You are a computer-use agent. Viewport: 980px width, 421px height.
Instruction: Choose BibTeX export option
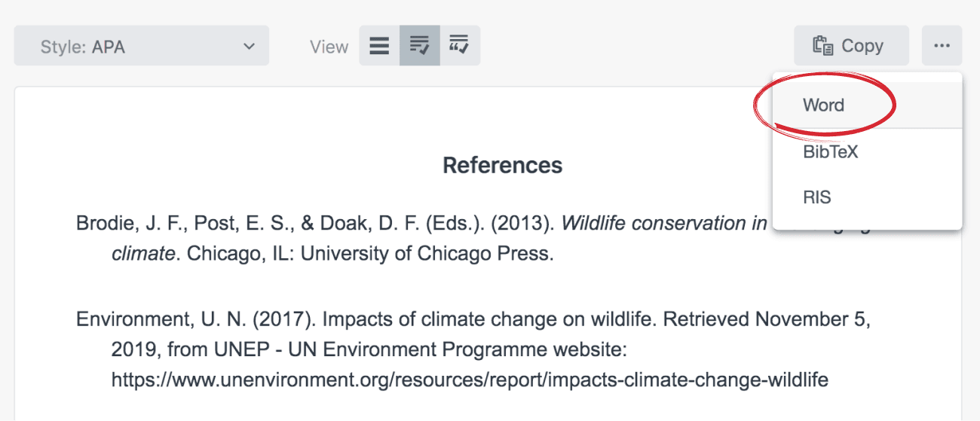pos(830,152)
